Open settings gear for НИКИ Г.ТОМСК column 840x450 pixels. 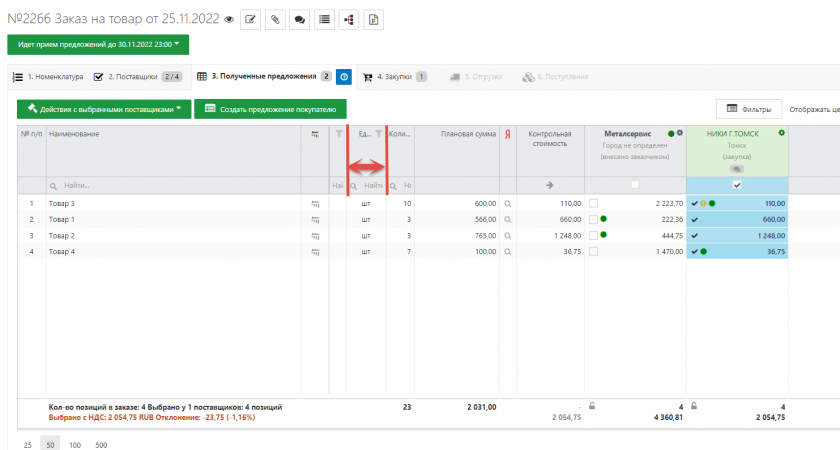point(781,133)
